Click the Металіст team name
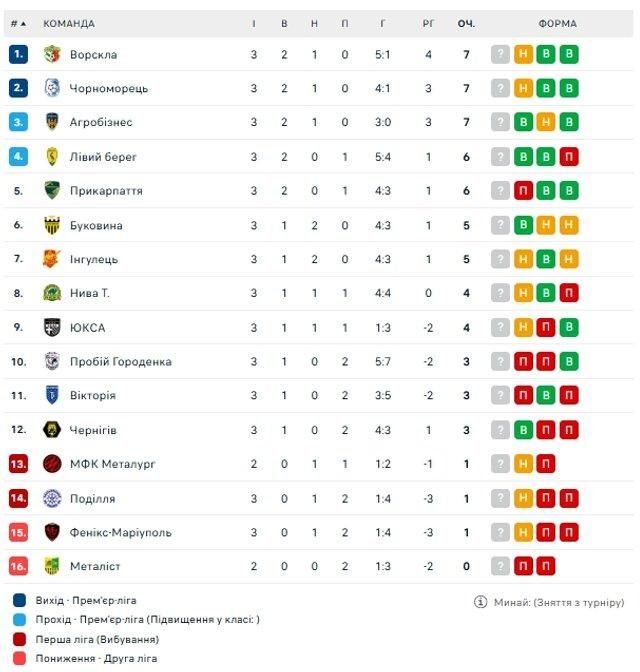The image size is (640, 672). click(95, 567)
